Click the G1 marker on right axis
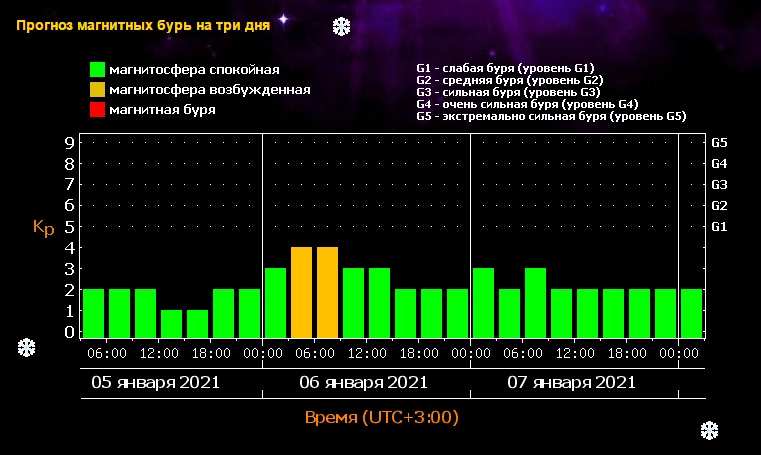 coord(719,226)
